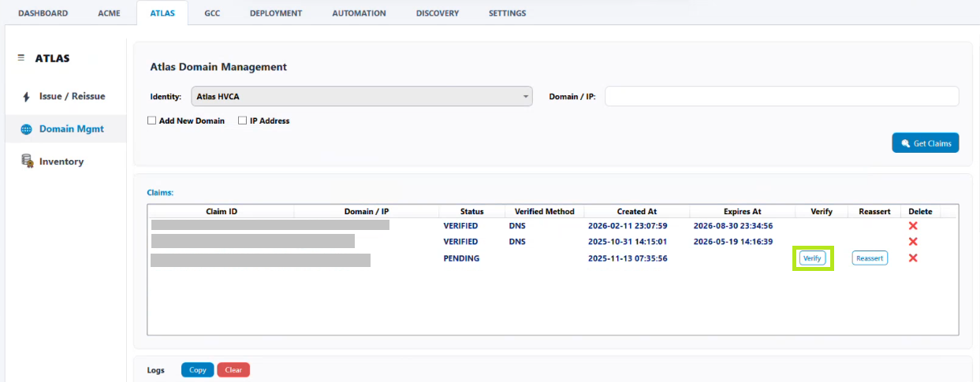Click the Verified Method column header
The width and height of the screenshot is (980, 382).
click(x=545, y=212)
